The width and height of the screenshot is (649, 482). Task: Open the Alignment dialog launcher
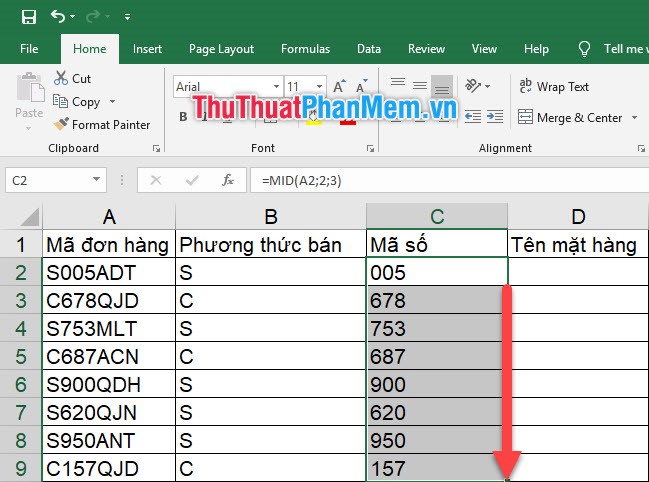[641, 149]
